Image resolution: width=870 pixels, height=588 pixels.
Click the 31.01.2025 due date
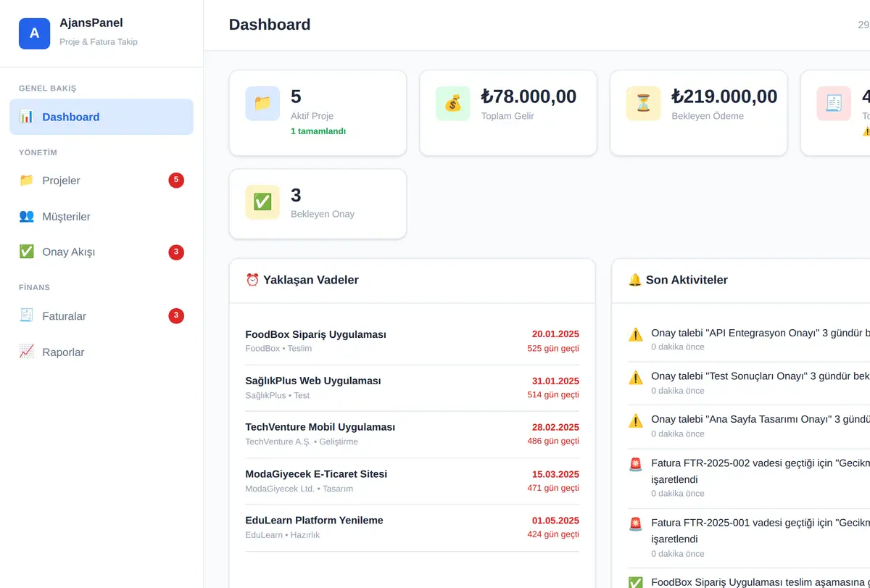coord(555,381)
